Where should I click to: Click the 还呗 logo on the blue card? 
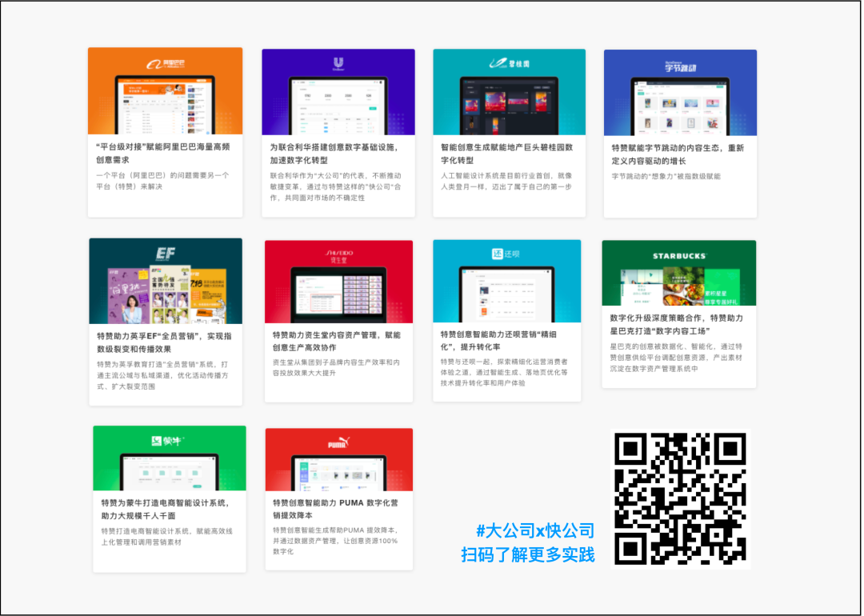pyautogui.click(x=506, y=254)
